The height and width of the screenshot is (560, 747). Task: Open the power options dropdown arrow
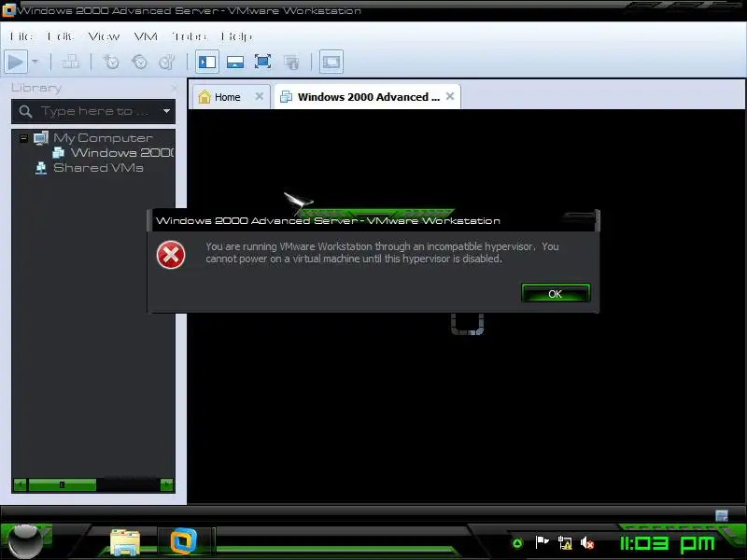point(35,62)
